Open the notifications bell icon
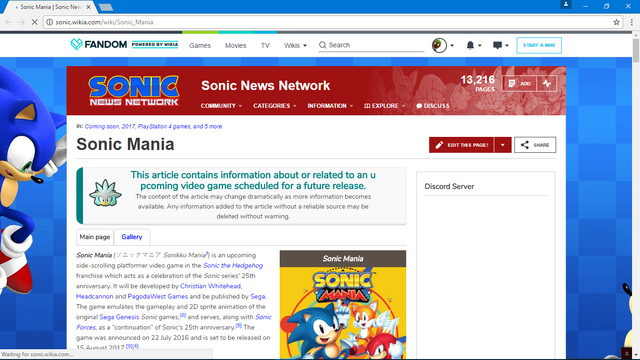 [470, 45]
